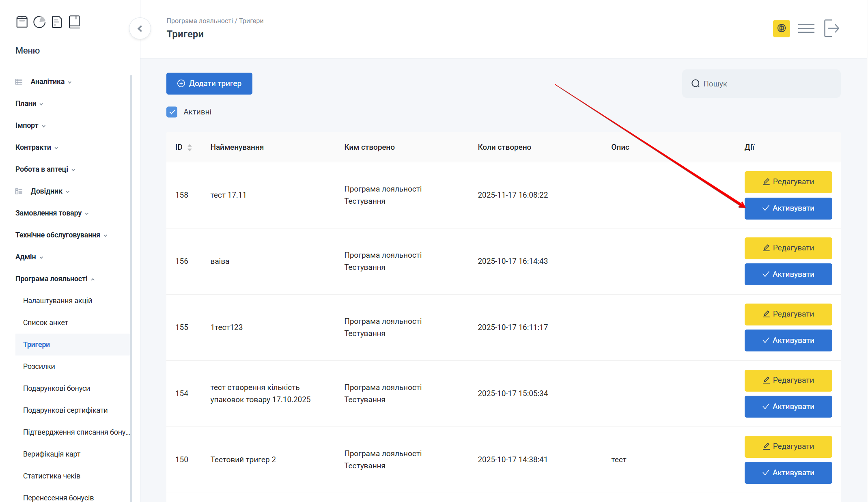Open the Розсилки menu item
Viewport: 868px width, 502px height.
39,366
